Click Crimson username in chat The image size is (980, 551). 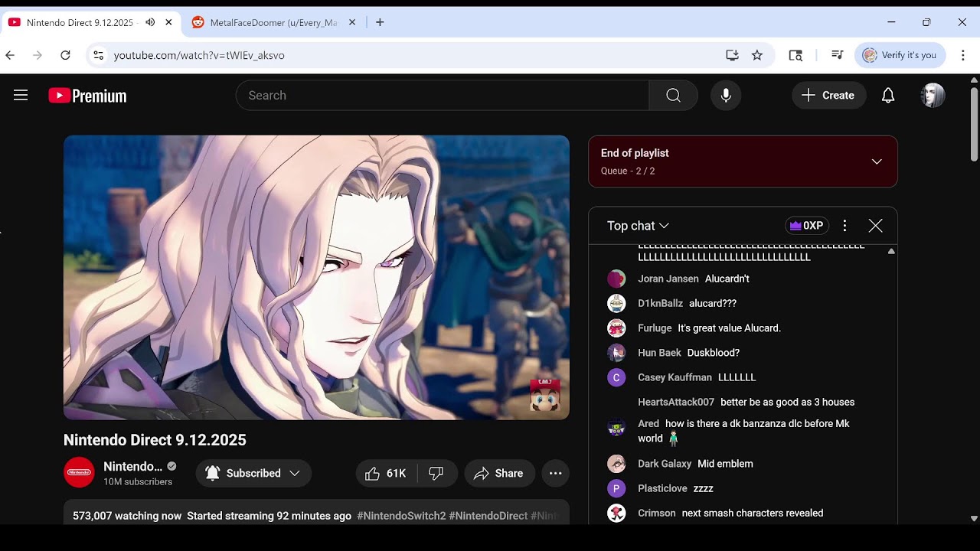657,513
